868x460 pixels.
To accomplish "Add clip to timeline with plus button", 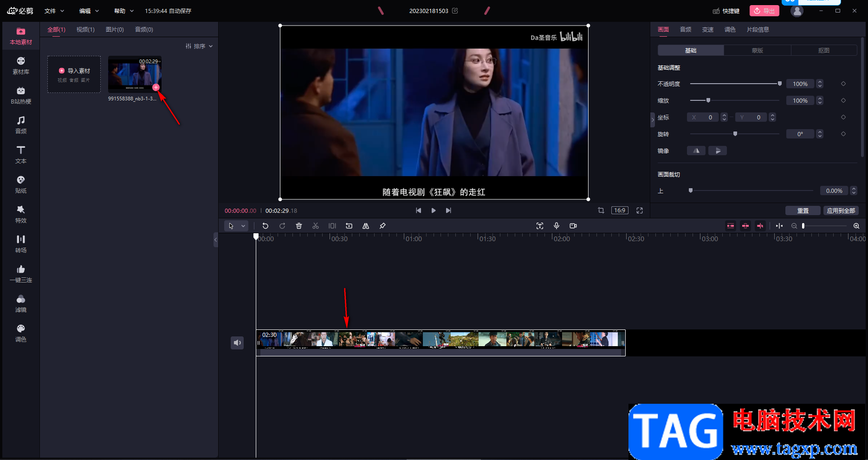I will [156, 87].
